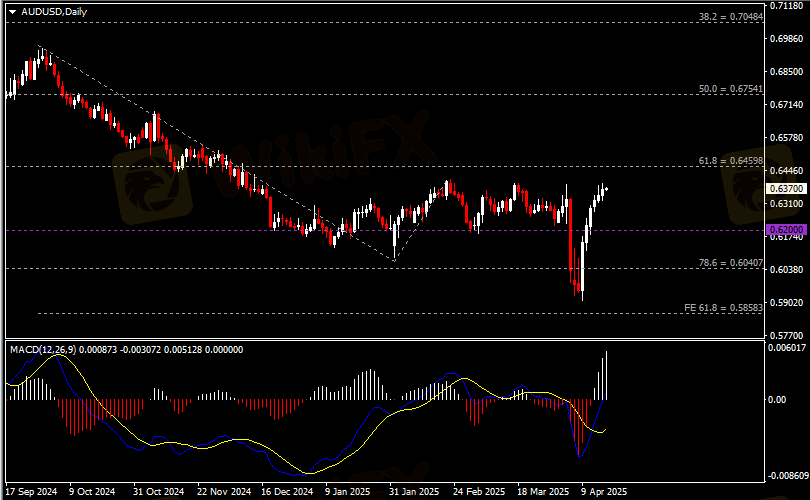Click the 31 Oct 2024 date label
810x500 pixels.
159,492
